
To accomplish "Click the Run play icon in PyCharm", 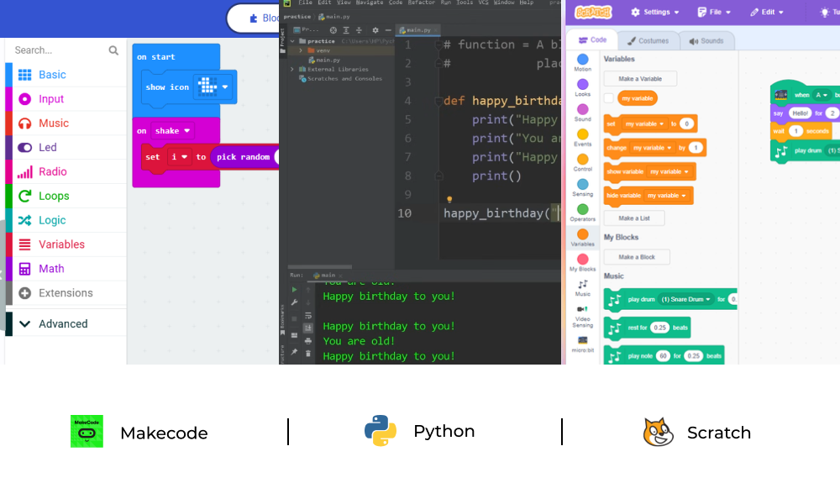I will pyautogui.click(x=295, y=289).
